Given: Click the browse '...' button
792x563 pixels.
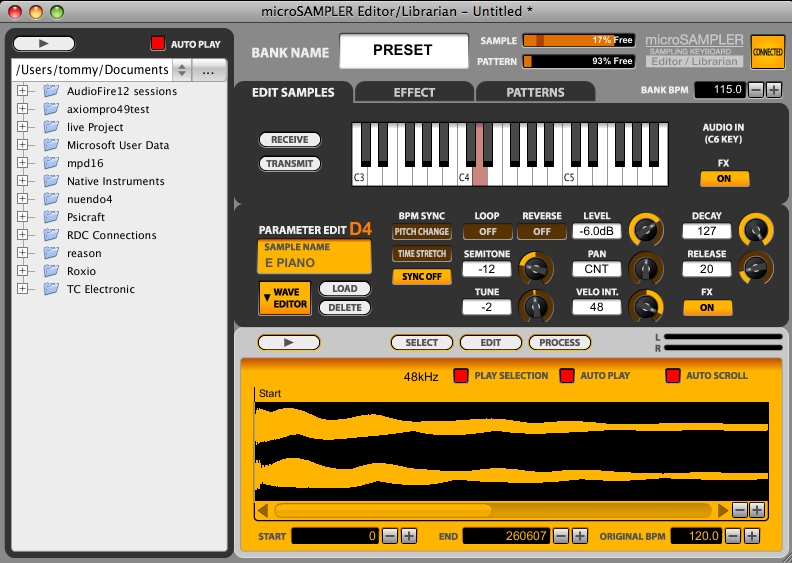Looking at the screenshot, I should [x=208, y=72].
